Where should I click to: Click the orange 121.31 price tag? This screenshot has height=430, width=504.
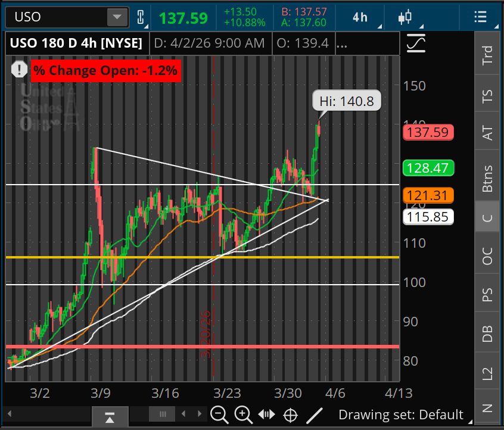[x=428, y=195]
